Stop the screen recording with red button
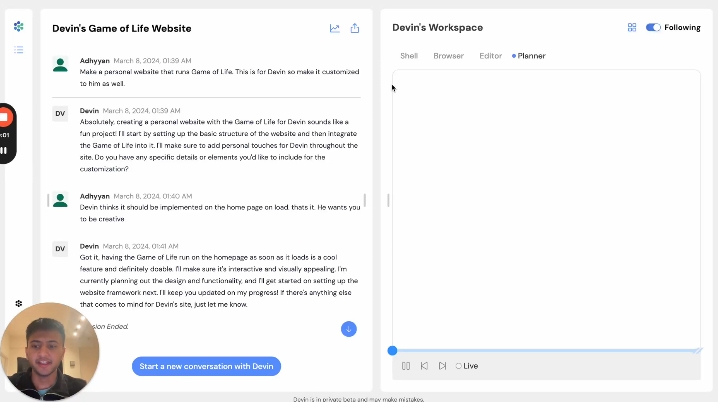This screenshot has height=402, width=718. [x=4, y=115]
